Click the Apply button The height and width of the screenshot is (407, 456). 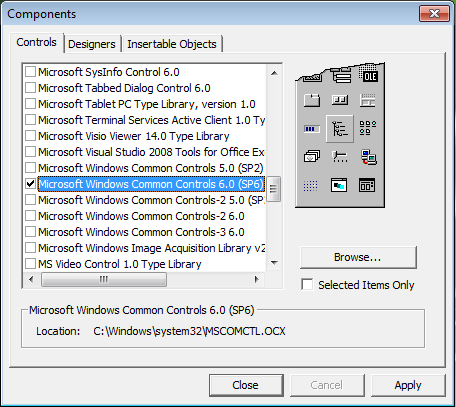tap(408, 385)
